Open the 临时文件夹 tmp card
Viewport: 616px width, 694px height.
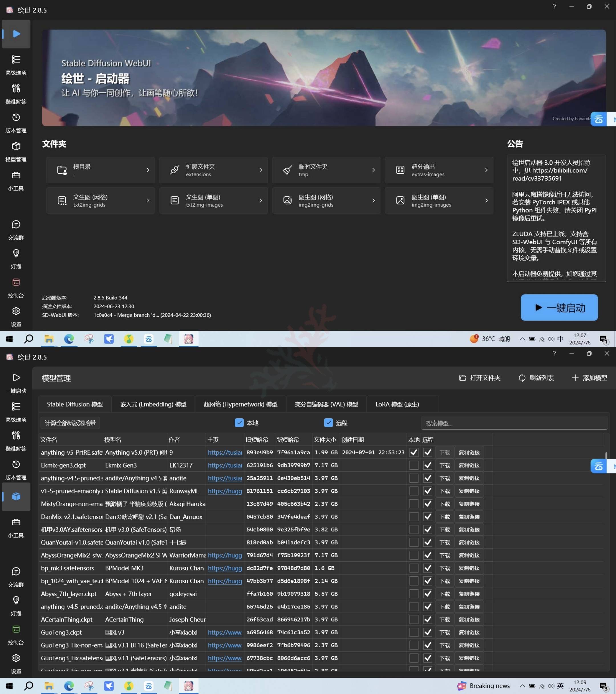tap(326, 170)
